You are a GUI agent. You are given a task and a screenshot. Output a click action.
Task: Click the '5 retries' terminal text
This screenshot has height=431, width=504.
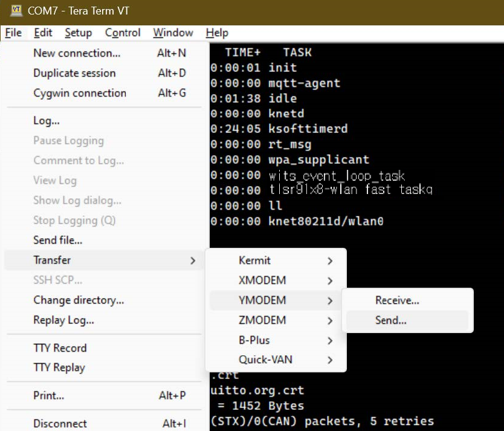click(x=402, y=421)
